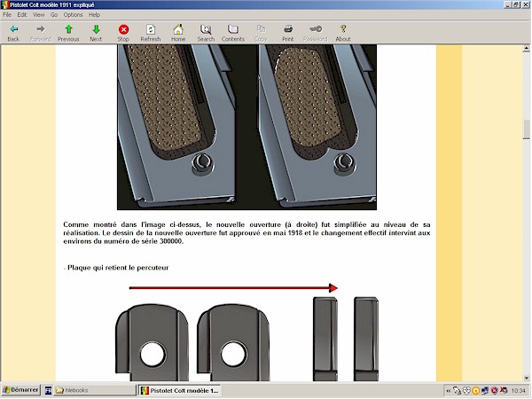The image size is (532, 399).
Task: Show the Contents panel
Action: [x=232, y=33]
